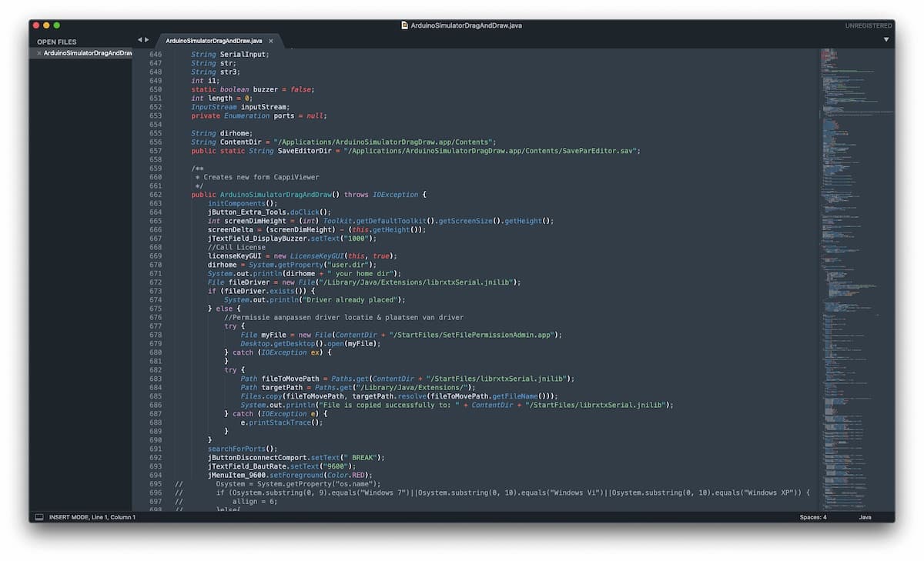The image size is (924, 561).
Task: Change syntax from Java in status bar
Action: 865,517
